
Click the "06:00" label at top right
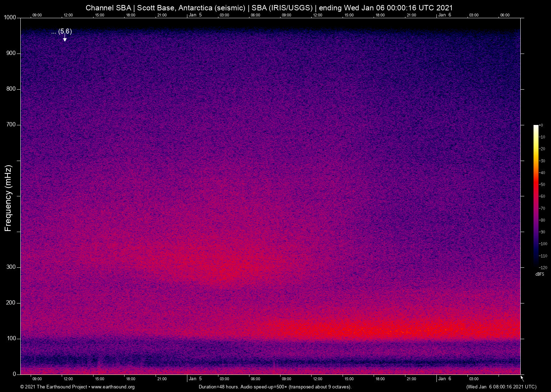click(x=505, y=15)
